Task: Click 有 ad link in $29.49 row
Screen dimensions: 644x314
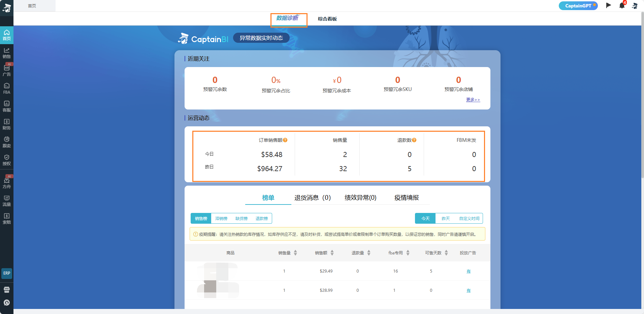Action: [x=469, y=271]
